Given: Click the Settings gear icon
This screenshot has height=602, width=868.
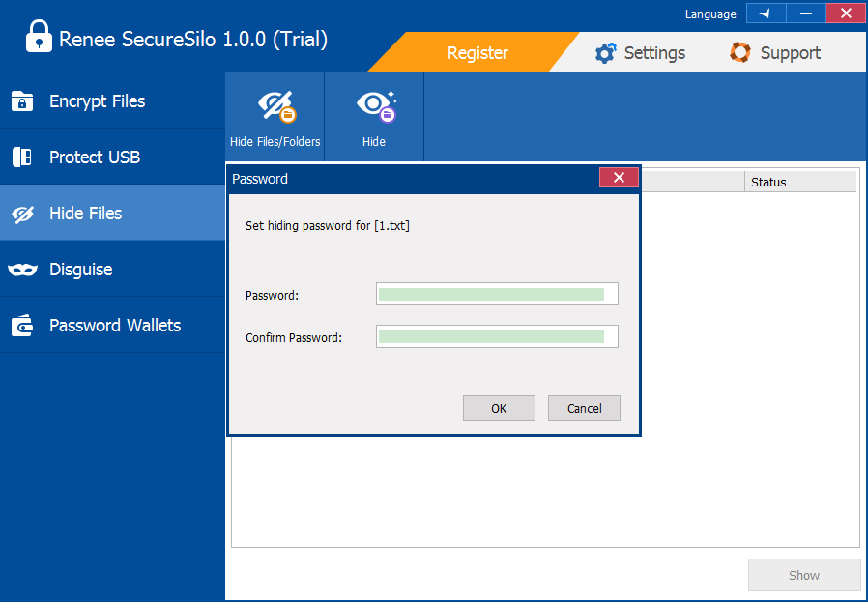Looking at the screenshot, I should pyautogui.click(x=605, y=53).
